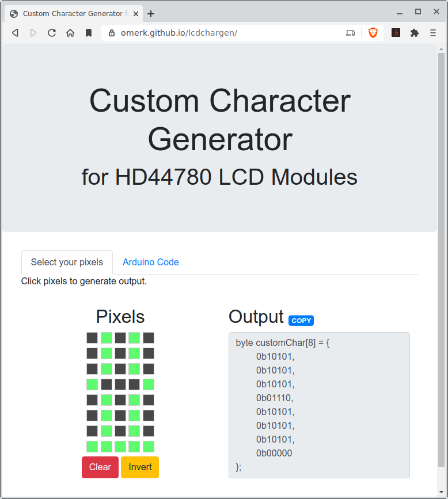Screen dimensions: 448x499
Task: Switch to the Arduino Code tab
Action: pos(151,262)
